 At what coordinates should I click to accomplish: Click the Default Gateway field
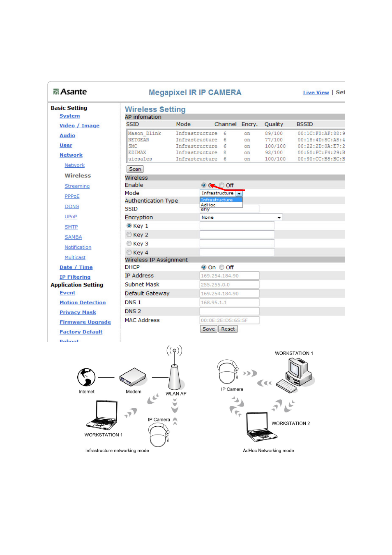(x=229, y=294)
